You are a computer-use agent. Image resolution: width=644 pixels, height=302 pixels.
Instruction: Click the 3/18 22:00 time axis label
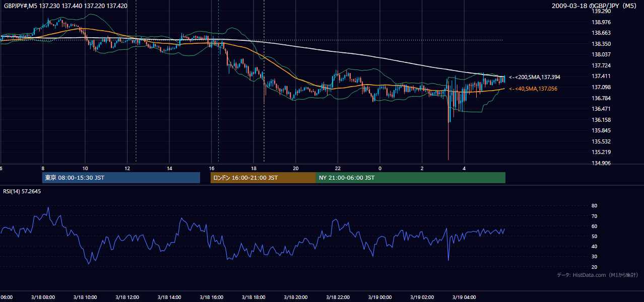click(x=338, y=297)
